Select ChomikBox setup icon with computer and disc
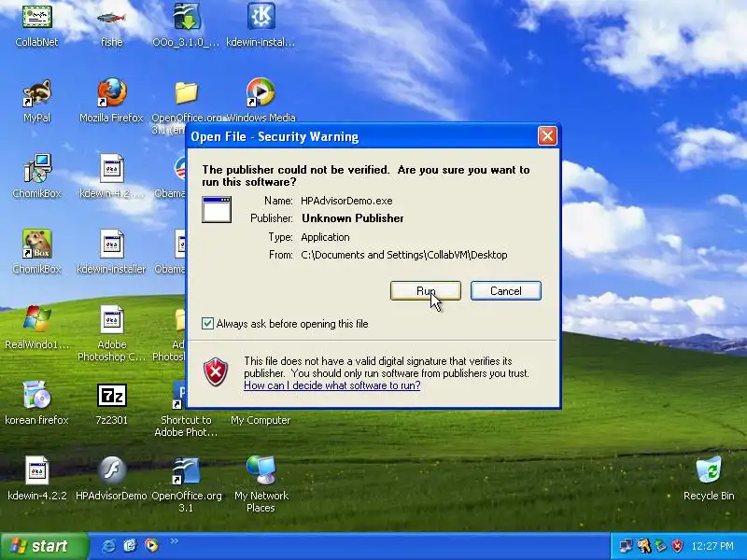Screen dimensions: 747x560 [37, 168]
